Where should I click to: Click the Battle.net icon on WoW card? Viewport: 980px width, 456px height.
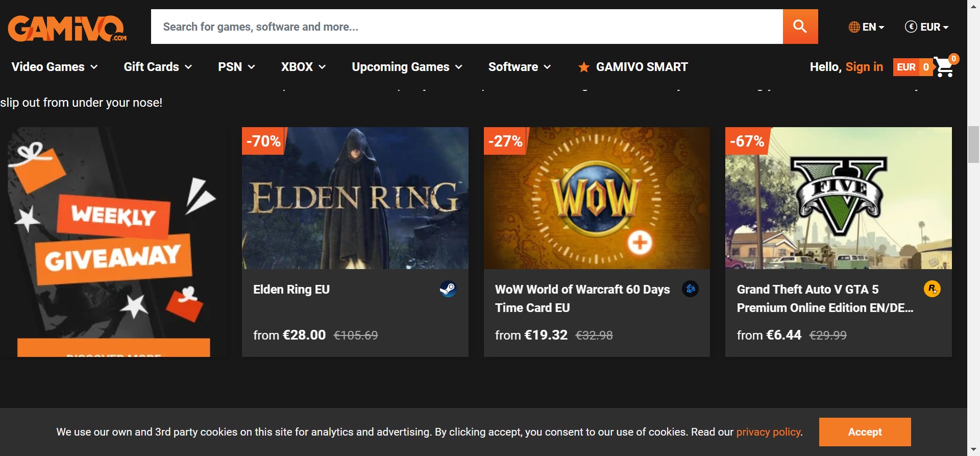point(690,289)
